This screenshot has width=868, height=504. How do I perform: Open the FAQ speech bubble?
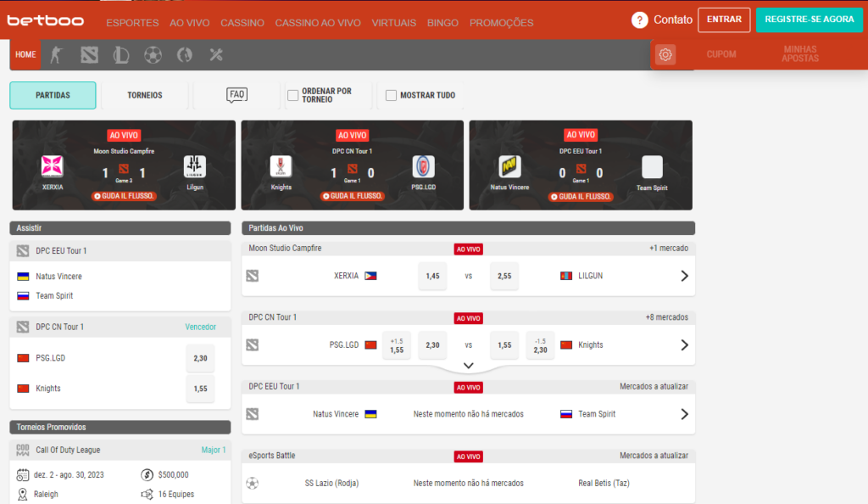pos(236,95)
